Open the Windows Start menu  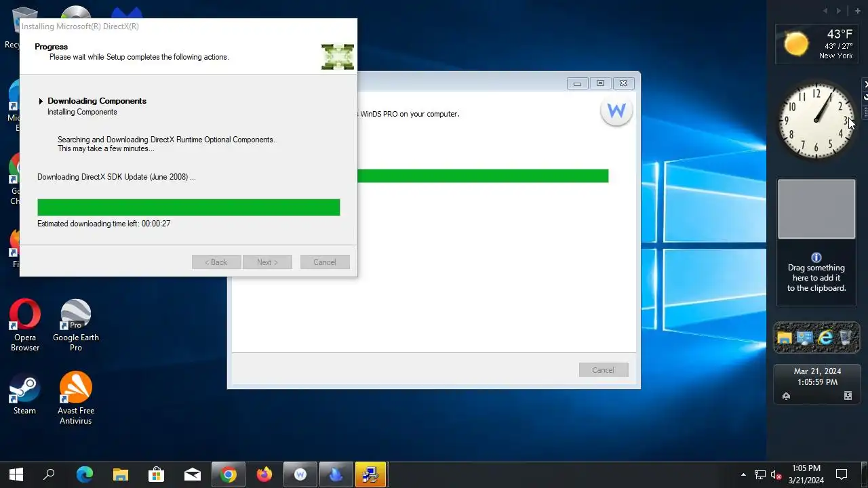(x=16, y=474)
